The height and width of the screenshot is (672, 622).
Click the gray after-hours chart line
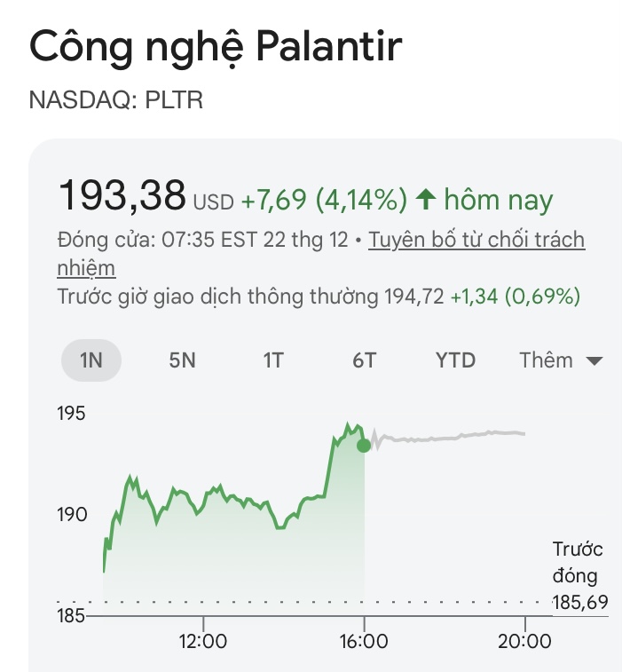(x=444, y=438)
